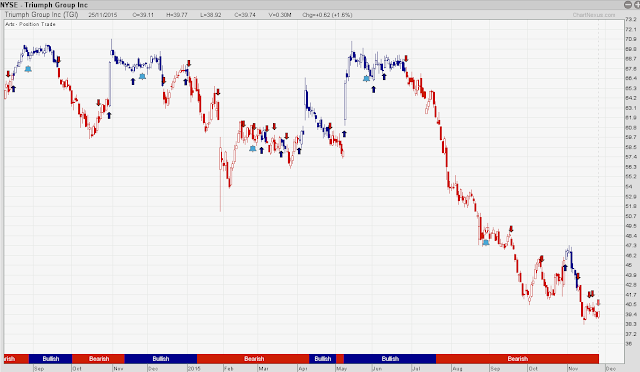This screenshot has height=372, width=640.
Task: Select the short Bullish segment under April
Action: pos(322,359)
